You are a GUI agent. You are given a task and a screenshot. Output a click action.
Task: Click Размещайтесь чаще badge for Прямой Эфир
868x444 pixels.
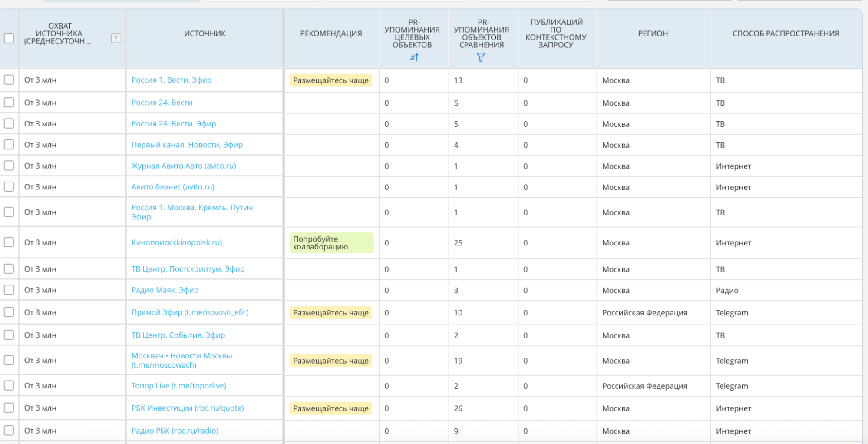(x=331, y=313)
